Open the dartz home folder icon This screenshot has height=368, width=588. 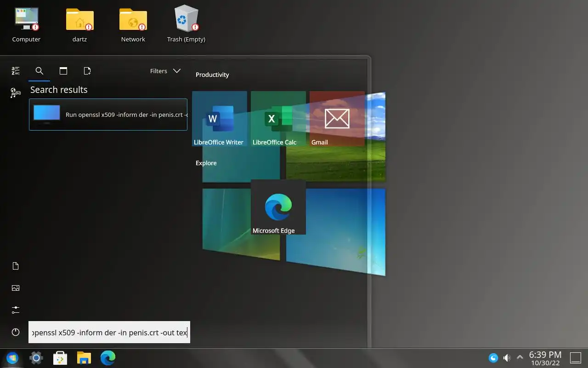(79, 25)
